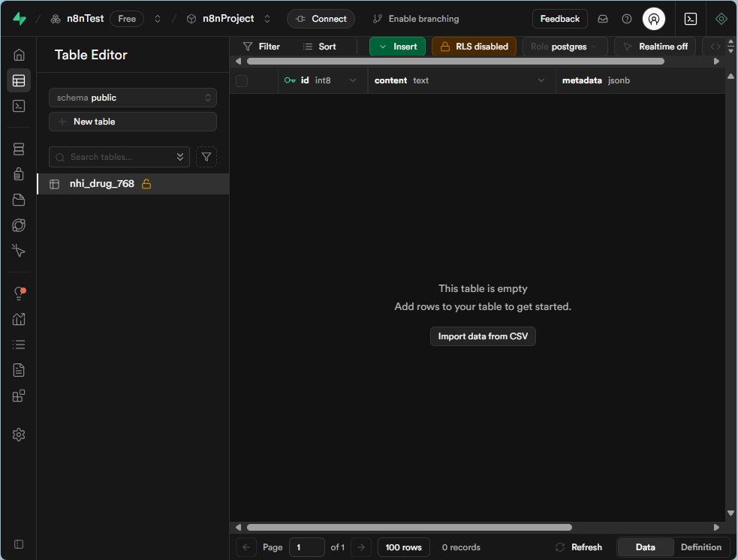
Task: Click the Home icon in sidebar
Action: (19, 55)
